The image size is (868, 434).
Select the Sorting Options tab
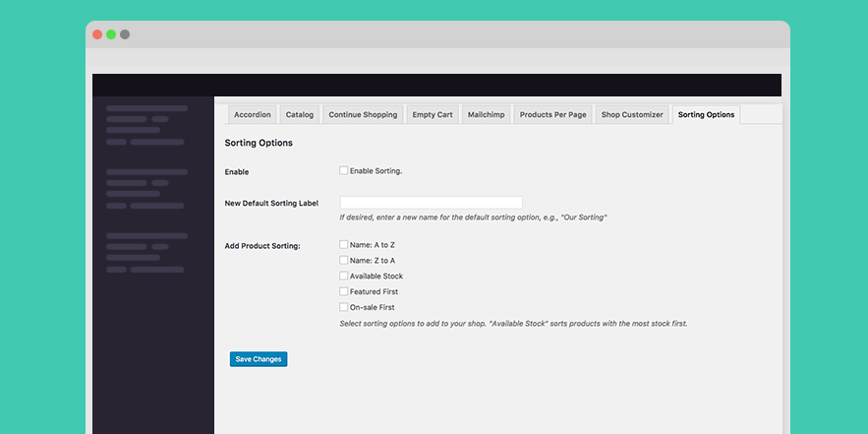pos(707,115)
